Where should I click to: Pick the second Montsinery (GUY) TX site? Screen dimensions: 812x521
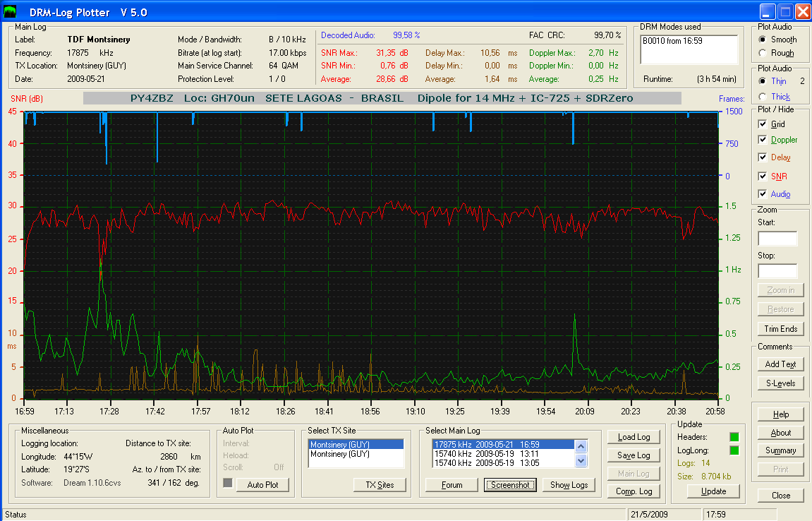tap(340, 454)
